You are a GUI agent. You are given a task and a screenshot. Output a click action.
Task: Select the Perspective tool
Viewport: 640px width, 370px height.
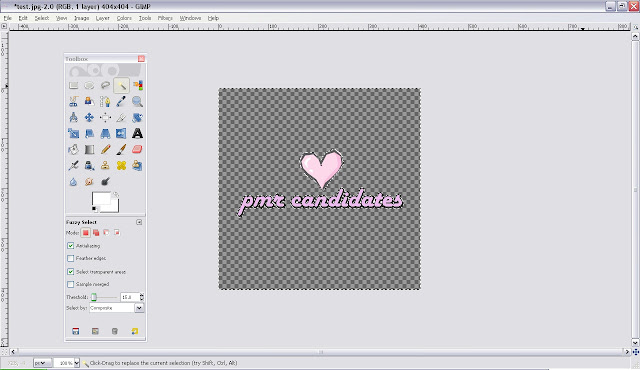(x=105, y=133)
